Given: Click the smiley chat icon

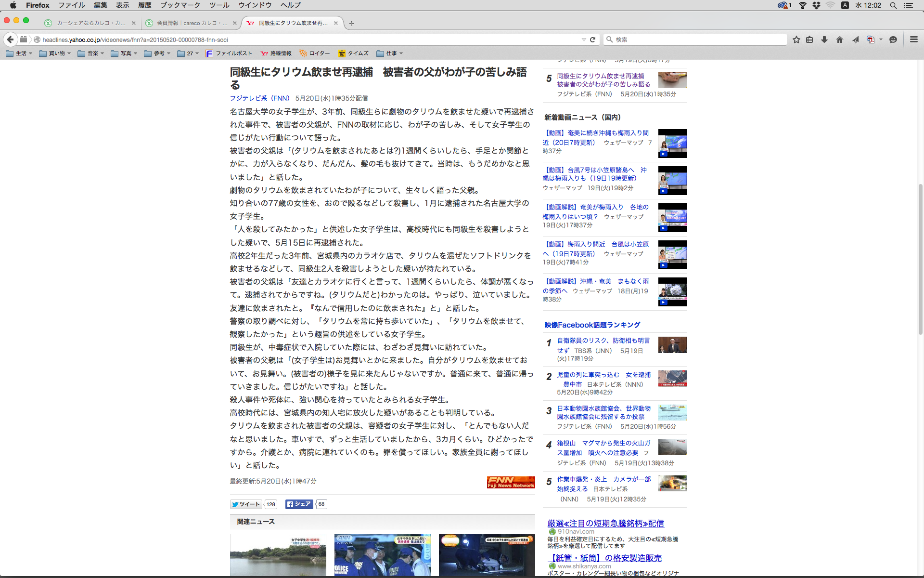Looking at the screenshot, I should (x=893, y=39).
